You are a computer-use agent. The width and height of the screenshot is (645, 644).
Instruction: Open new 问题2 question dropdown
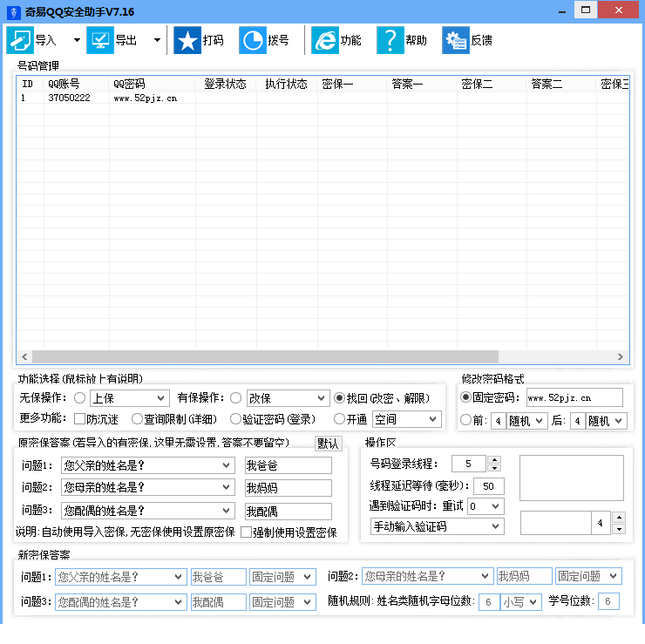tap(427, 576)
